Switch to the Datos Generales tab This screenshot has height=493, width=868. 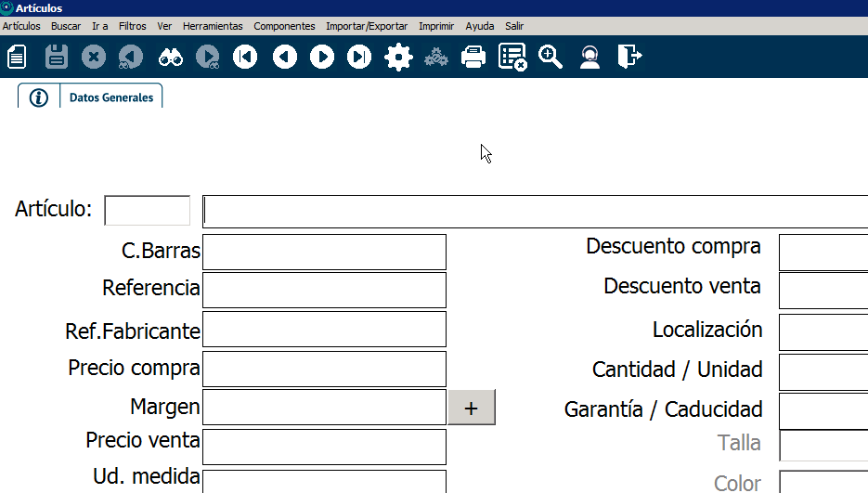[x=111, y=97]
